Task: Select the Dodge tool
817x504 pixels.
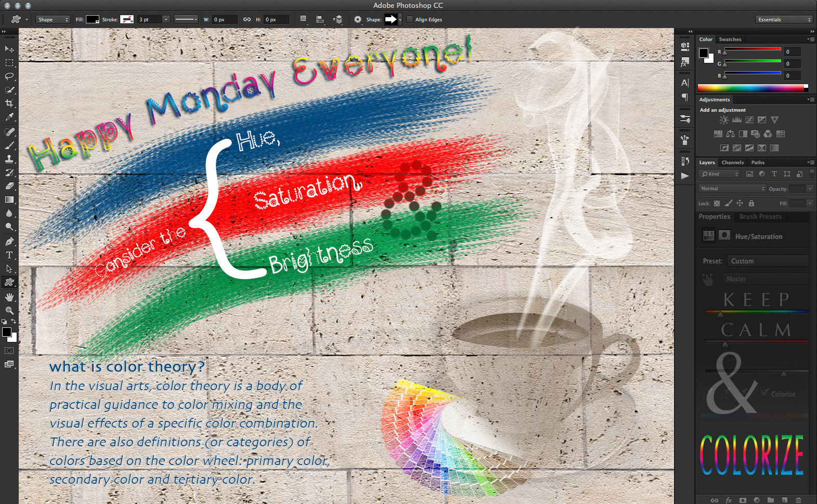Action: 9,227
